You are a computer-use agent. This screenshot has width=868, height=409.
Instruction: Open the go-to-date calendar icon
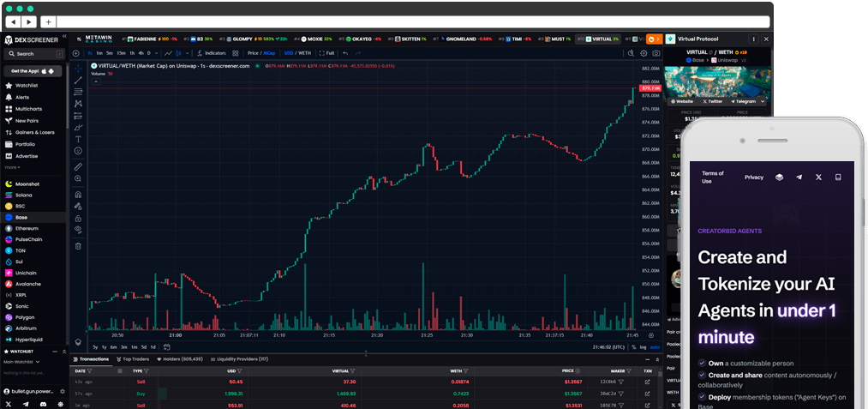(x=166, y=347)
